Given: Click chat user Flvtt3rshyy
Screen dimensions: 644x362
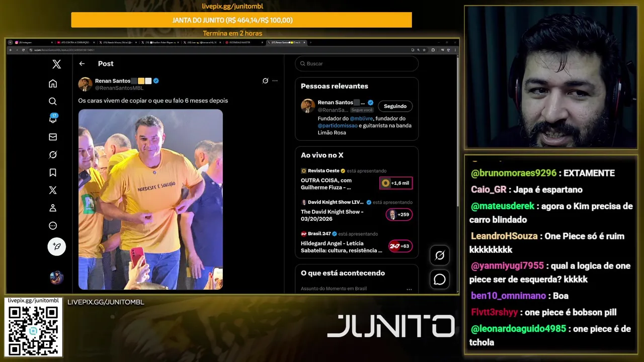Looking at the screenshot, I should coord(495,312).
